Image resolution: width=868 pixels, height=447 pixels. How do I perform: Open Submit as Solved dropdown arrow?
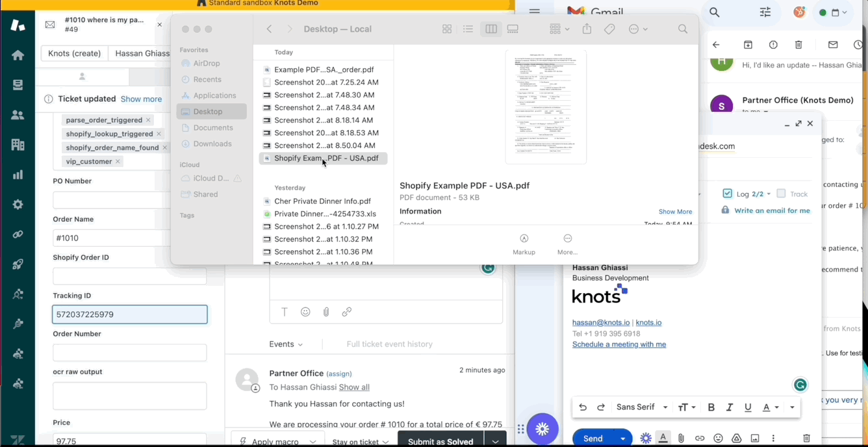(x=495, y=441)
